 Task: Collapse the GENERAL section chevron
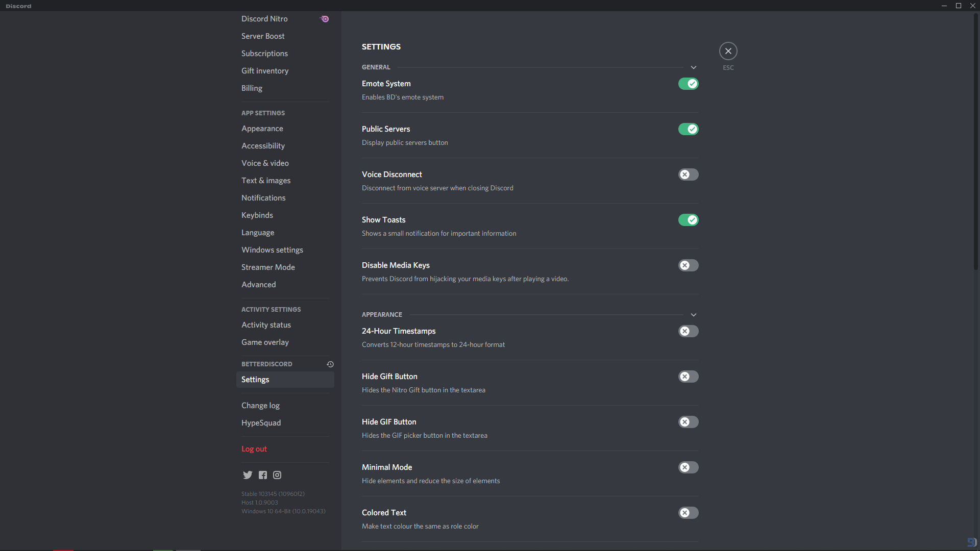694,67
